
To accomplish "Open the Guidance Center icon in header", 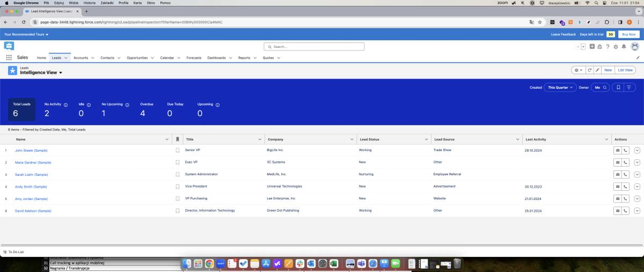I will click(x=599, y=47).
